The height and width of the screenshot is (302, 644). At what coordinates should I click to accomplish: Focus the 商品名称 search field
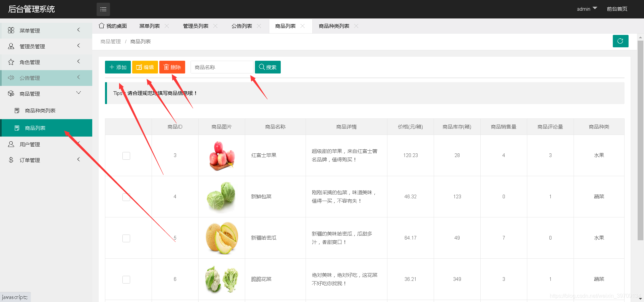(x=222, y=67)
